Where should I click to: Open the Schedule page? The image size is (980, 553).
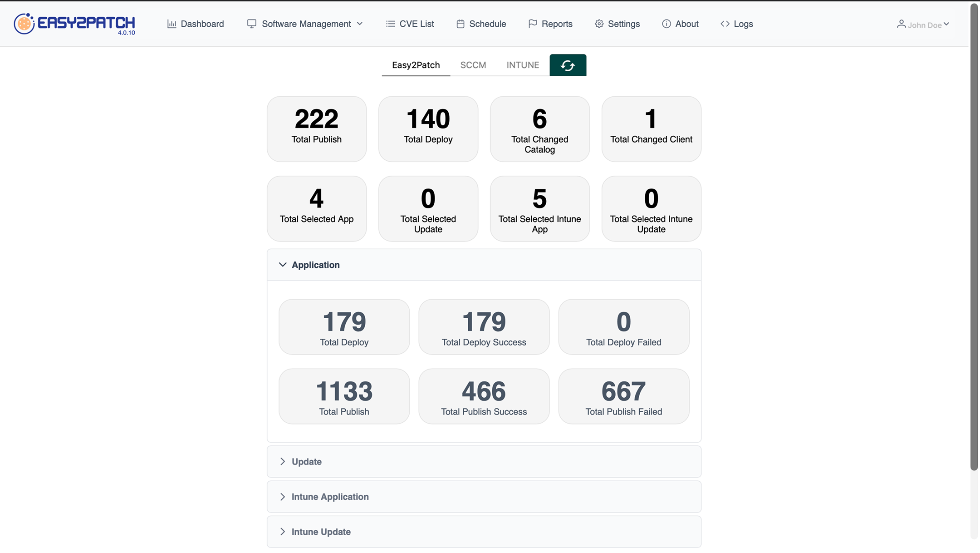coord(481,24)
